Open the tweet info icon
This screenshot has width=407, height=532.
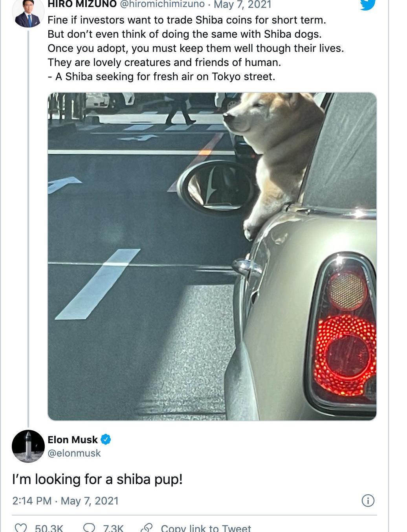(x=368, y=501)
